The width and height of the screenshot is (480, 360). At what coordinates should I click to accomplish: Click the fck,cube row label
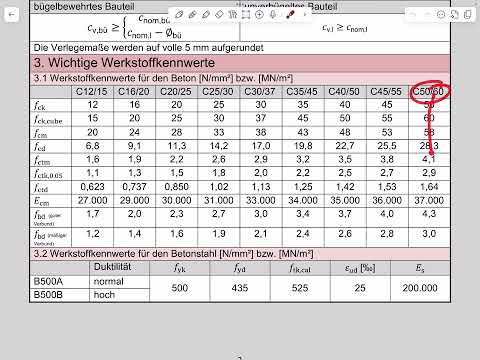point(48,119)
